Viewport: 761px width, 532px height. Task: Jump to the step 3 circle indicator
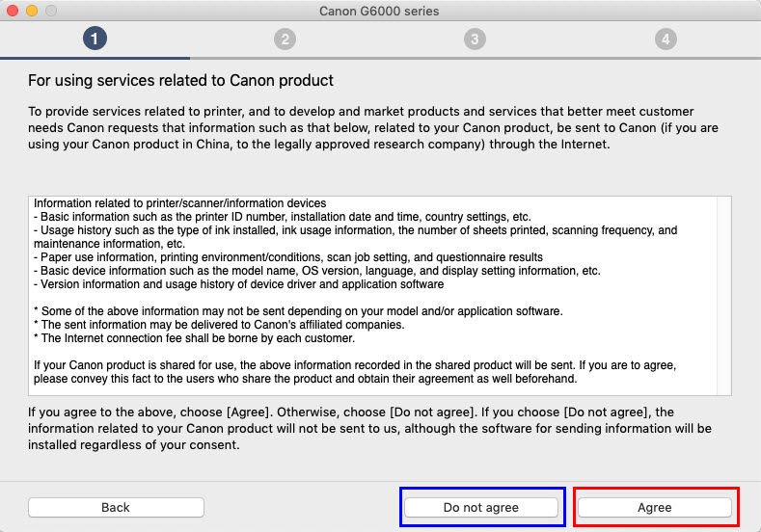click(x=475, y=39)
